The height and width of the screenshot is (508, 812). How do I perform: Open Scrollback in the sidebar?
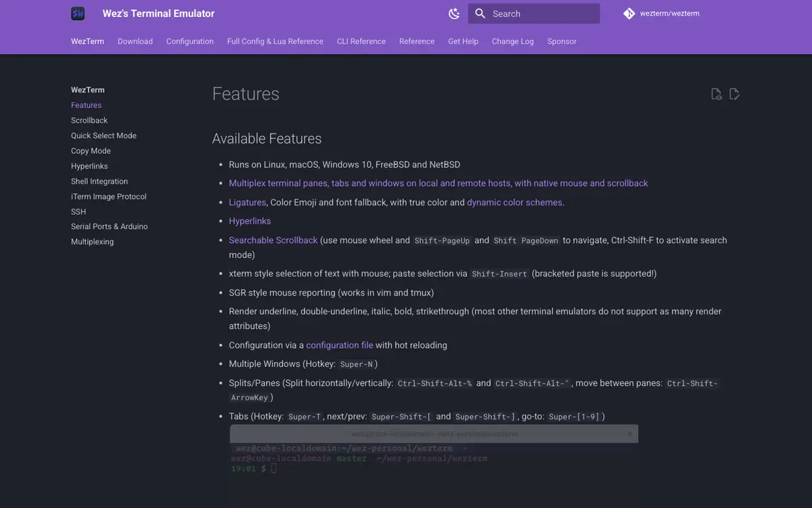89,121
